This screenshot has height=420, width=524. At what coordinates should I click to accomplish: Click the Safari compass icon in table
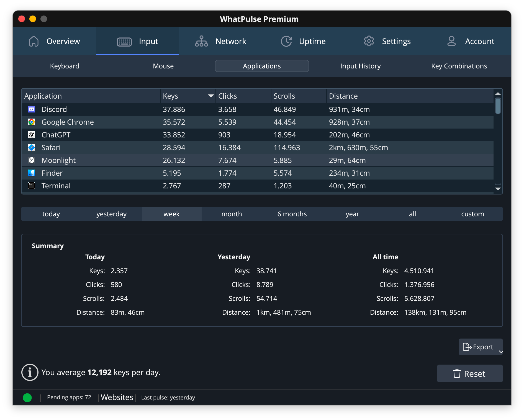tap(32, 147)
